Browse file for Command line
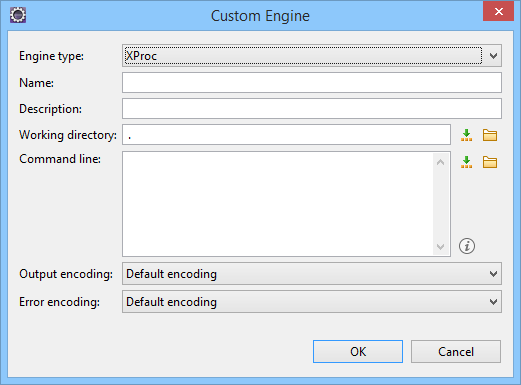This screenshot has height=385, width=521. 490,162
